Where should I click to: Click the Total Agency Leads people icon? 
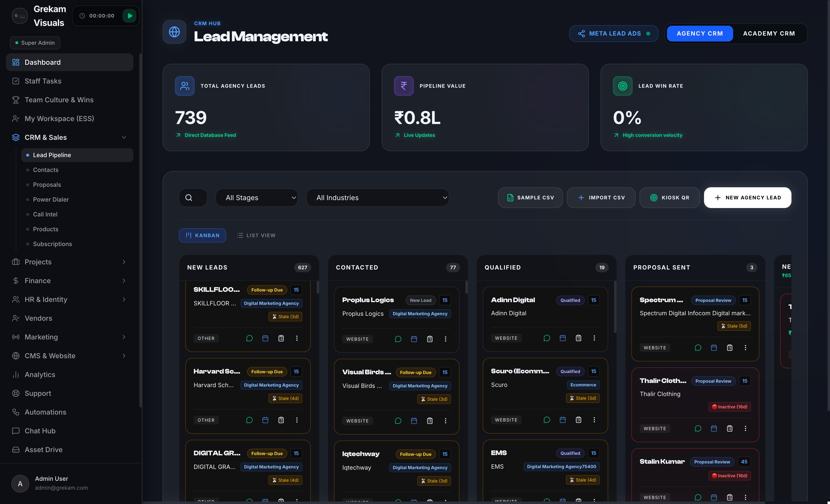pyautogui.click(x=185, y=86)
